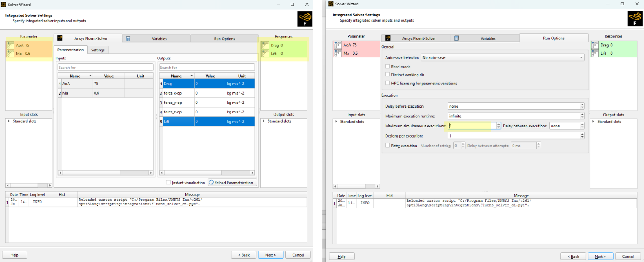Click Drag response icon in Run Options wizard
644x262 pixels.
pyautogui.click(x=595, y=45)
